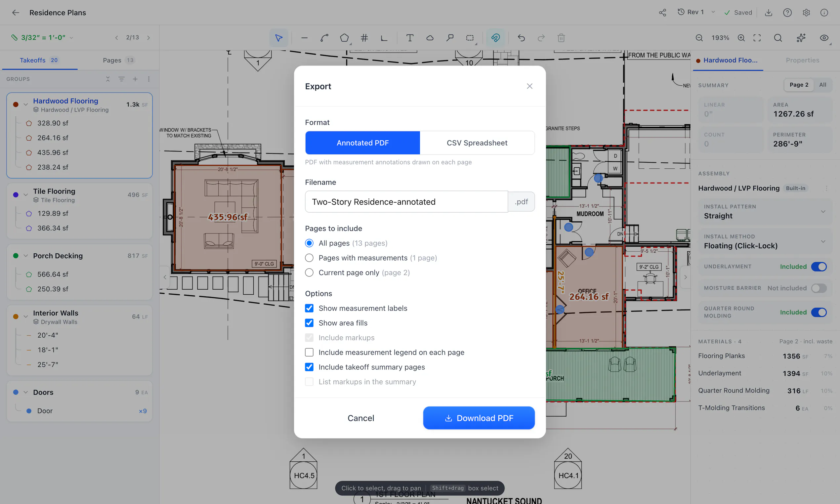Click the Filename input field

[x=406, y=202]
